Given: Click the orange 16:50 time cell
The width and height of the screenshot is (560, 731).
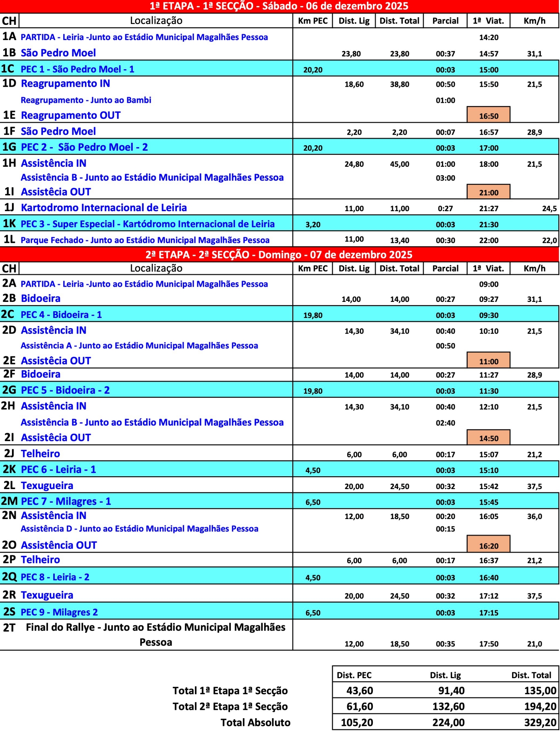Looking at the screenshot, I should tap(488, 116).
